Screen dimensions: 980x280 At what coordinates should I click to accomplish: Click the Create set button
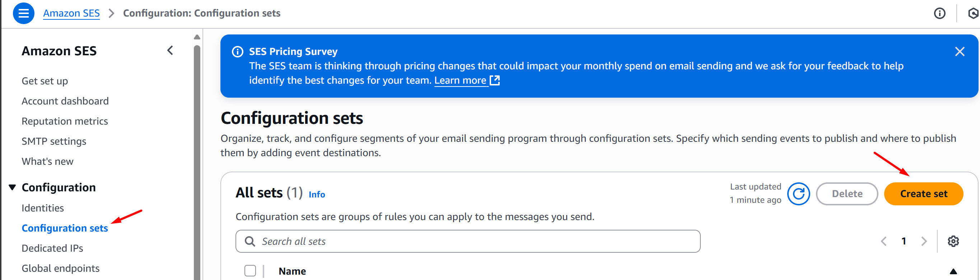pyautogui.click(x=923, y=194)
